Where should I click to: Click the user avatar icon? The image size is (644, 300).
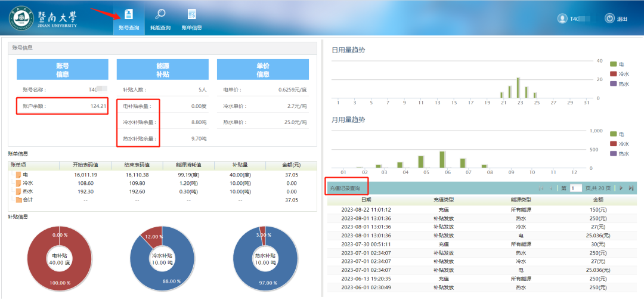point(562,18)
